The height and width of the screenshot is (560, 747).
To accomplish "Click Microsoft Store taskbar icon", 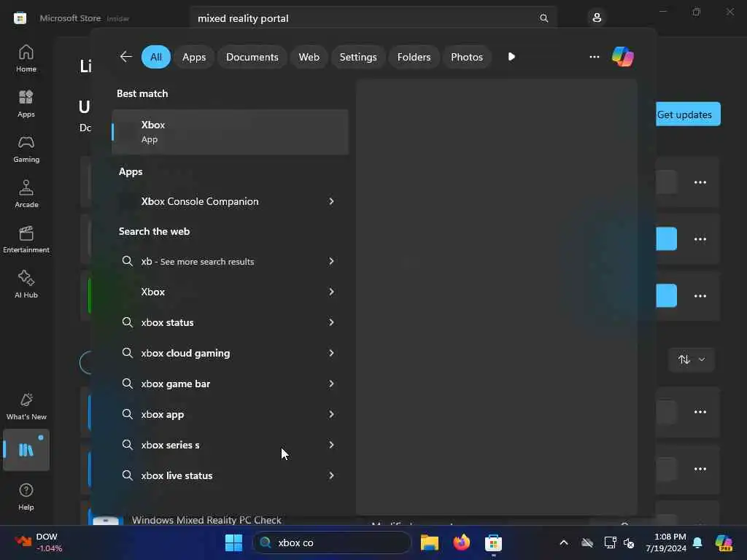I will tap(493, 542).
